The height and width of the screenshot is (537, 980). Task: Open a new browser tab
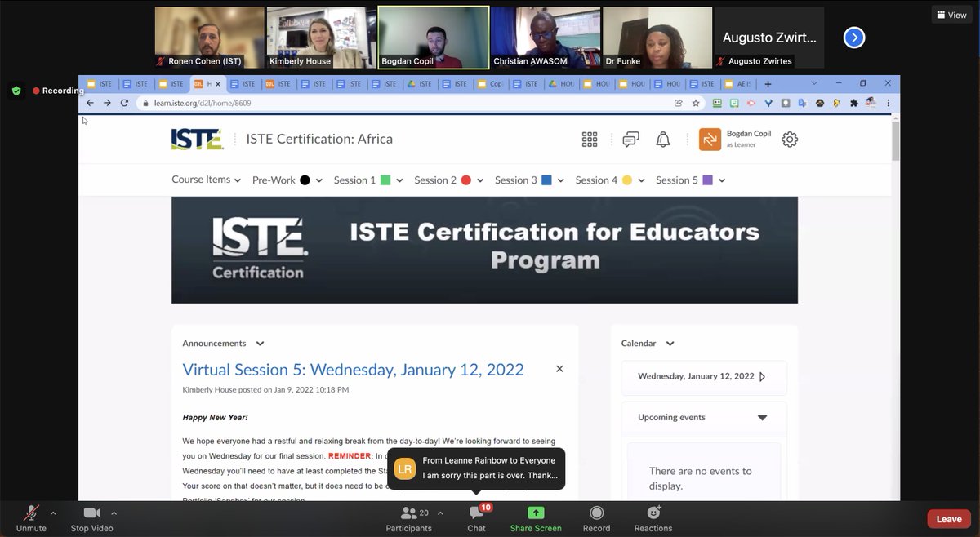coord(768,84)
